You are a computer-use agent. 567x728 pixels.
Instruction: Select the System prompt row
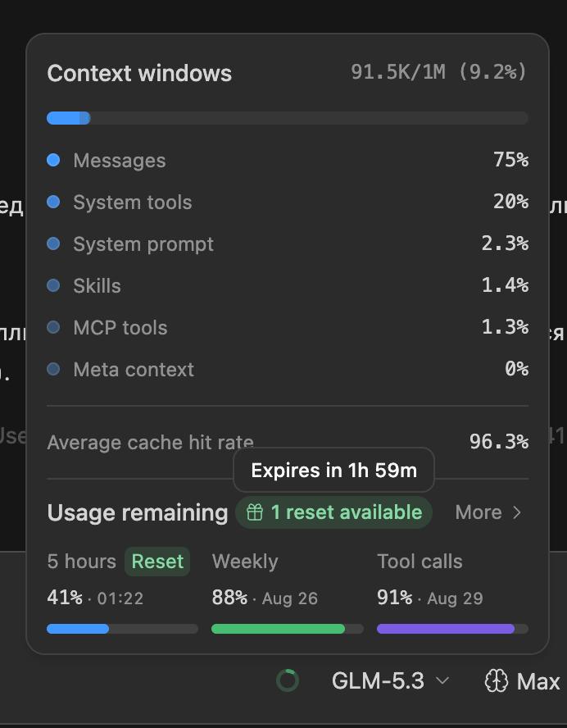tap(288, 243)
